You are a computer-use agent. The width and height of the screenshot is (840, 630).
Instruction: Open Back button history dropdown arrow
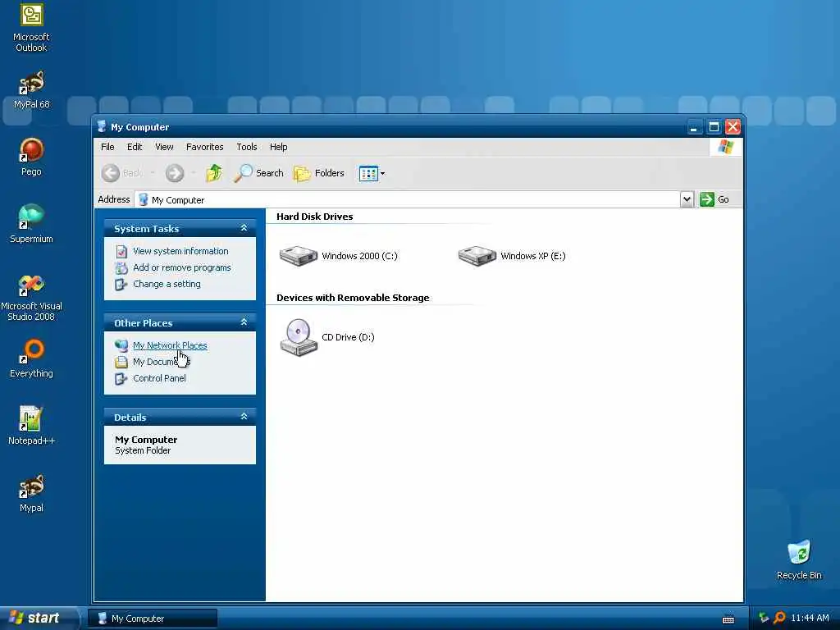click(153, 173)
